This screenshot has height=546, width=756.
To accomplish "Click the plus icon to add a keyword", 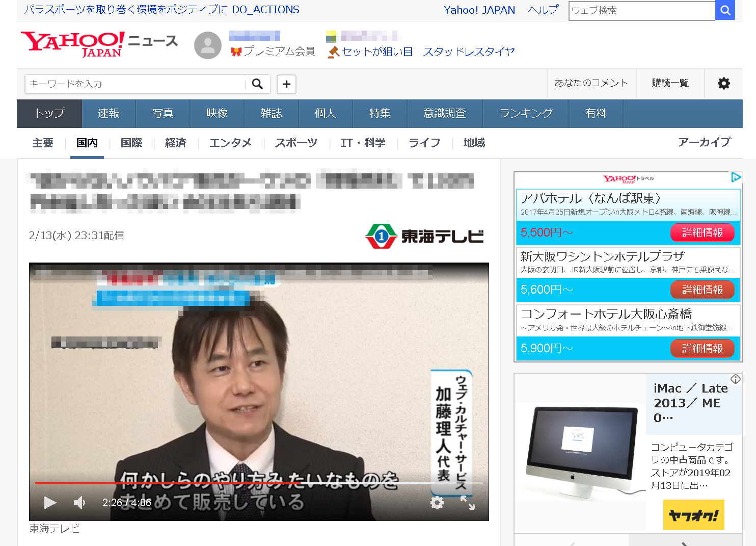I will tap(286, 84).
